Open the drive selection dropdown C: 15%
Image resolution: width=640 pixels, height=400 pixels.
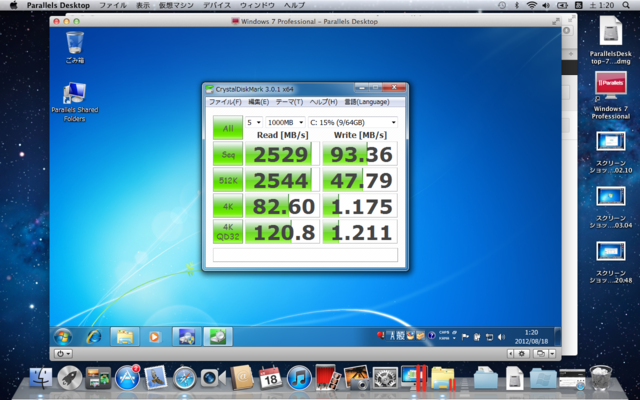[353, 122]
